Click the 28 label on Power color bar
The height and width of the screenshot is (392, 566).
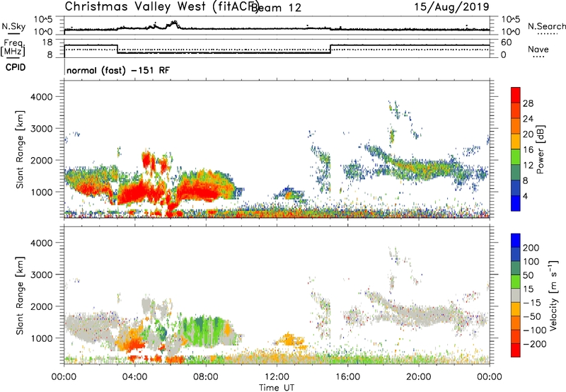[x=528, y=103]
